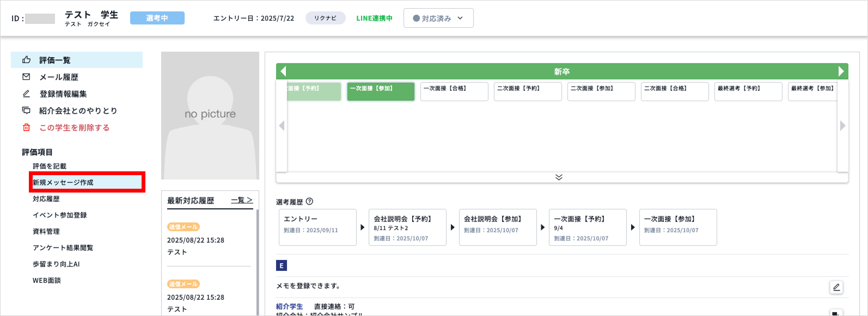The height and width of the screenshot is (316, 868).
Task: Select the 一次面接【合格】 step button
Action: [454, 91]
